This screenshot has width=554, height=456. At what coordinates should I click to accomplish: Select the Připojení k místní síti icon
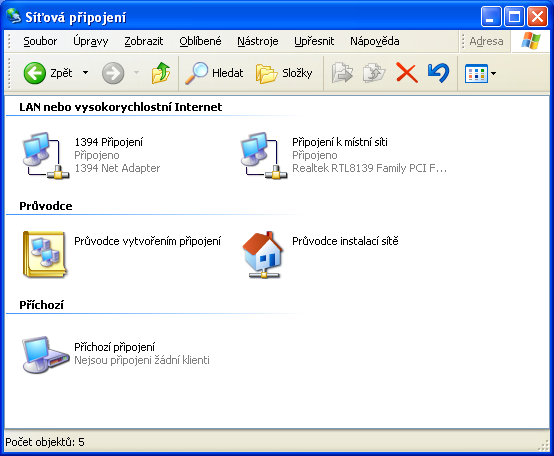[264, 155]
